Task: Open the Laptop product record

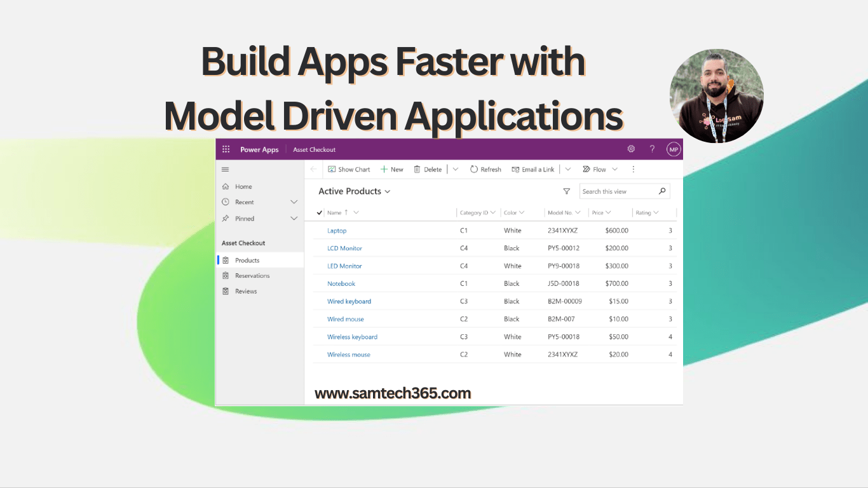Action: pos(337,231)
